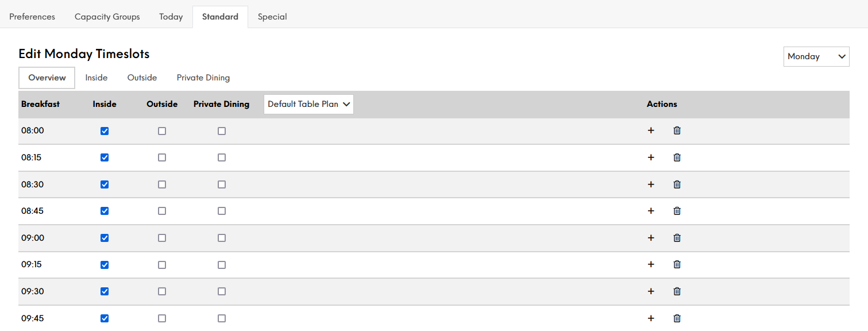Open the Capacity Groups tab
868x331 pixels.
107,17
